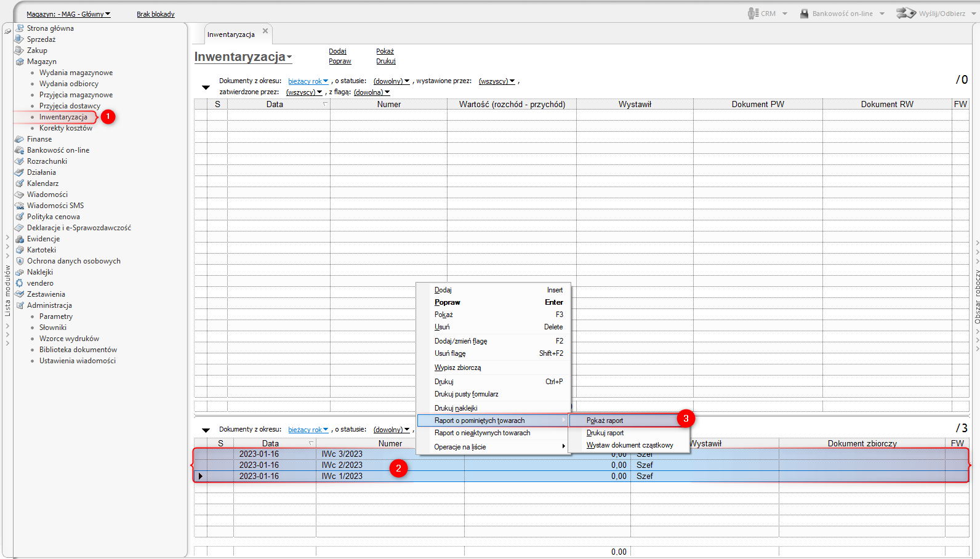Expand the Magazyn MAG - Główny dropdown
This screenshot has width=980, height=559.
(x=68, y=14)
